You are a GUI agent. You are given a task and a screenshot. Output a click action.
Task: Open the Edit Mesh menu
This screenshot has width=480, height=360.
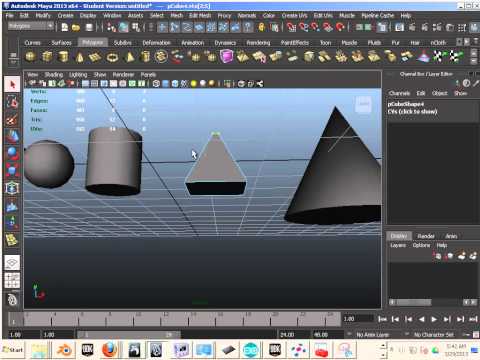(x=200, y=16)
